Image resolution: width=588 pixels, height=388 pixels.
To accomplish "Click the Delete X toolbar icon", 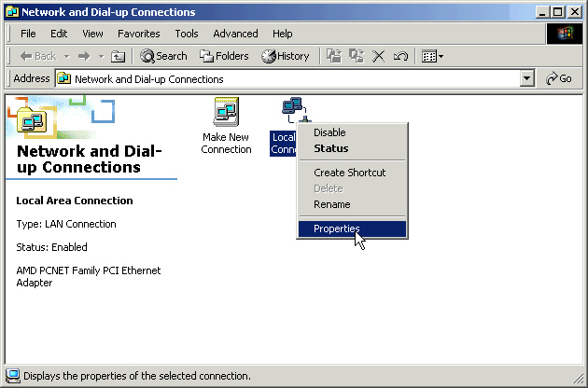I will tap(379, 56).
